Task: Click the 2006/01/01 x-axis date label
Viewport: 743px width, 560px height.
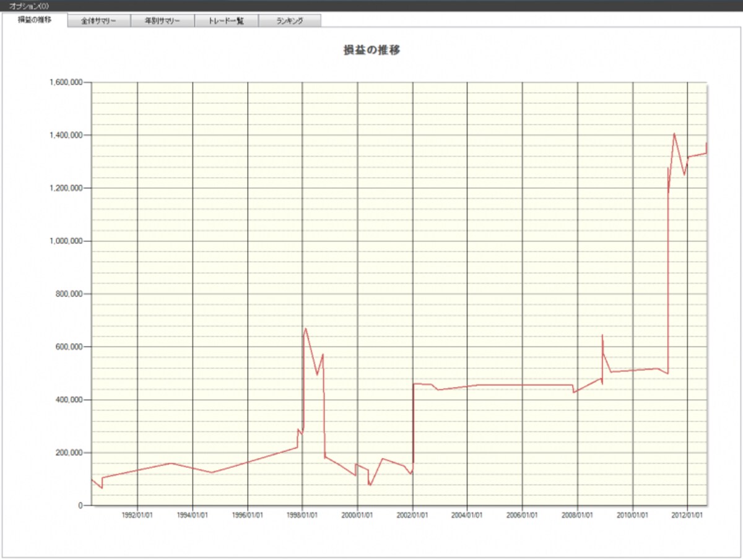Action: click(522, 514)
